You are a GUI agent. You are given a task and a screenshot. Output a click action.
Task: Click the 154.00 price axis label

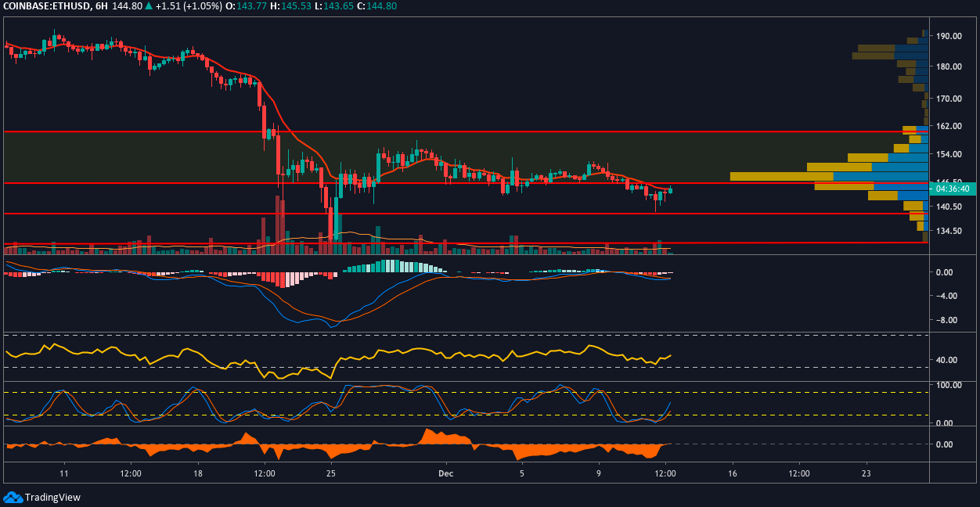click(949, 155)
